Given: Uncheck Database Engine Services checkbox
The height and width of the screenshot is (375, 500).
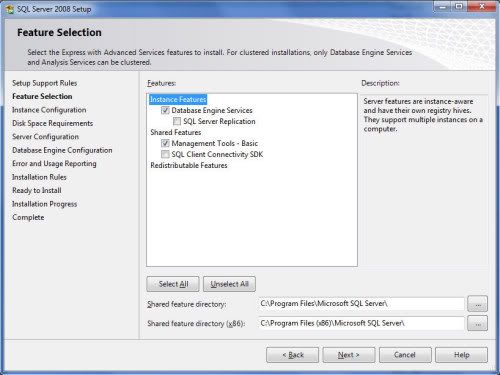Looking at the screenshot, I should coord(165,110).
